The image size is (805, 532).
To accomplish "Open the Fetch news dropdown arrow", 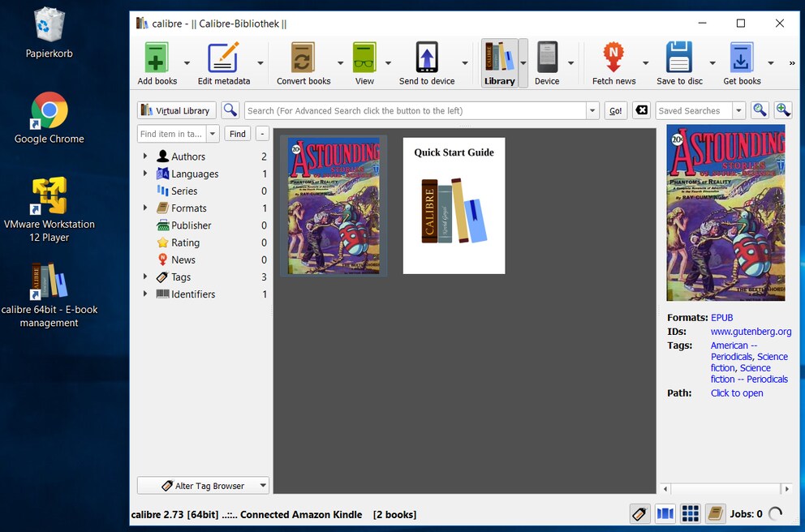I will tap(646, 63).
